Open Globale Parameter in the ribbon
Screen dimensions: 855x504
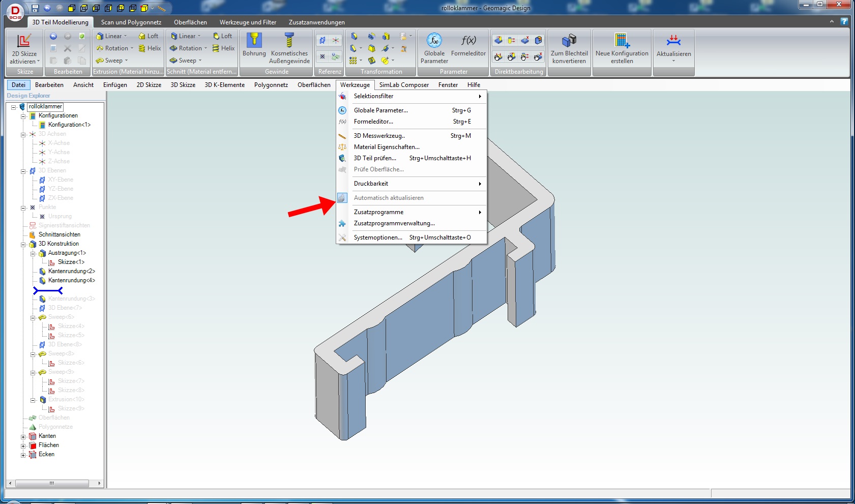[x=434, y=49]
